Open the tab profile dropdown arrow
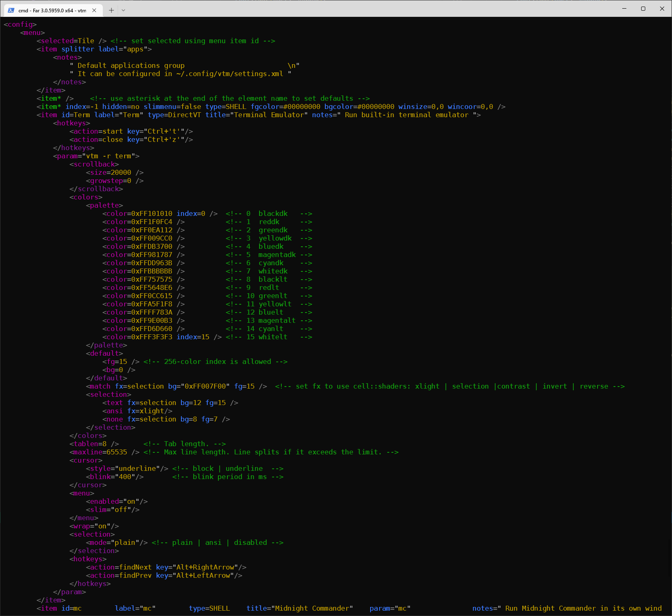 click(x=123, y=10)
